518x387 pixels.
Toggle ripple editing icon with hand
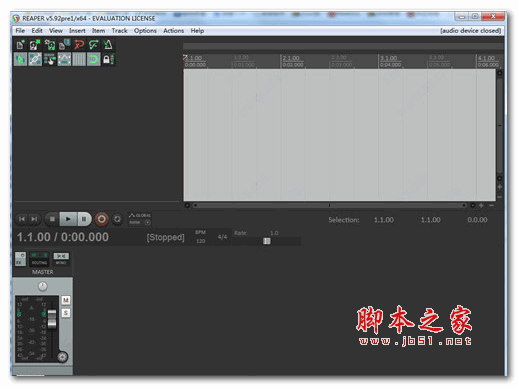pos(49,60)
